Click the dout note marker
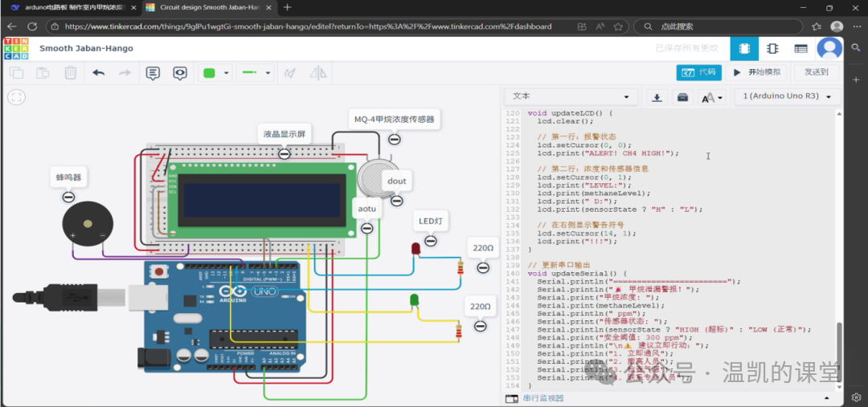 click(396, 201)
